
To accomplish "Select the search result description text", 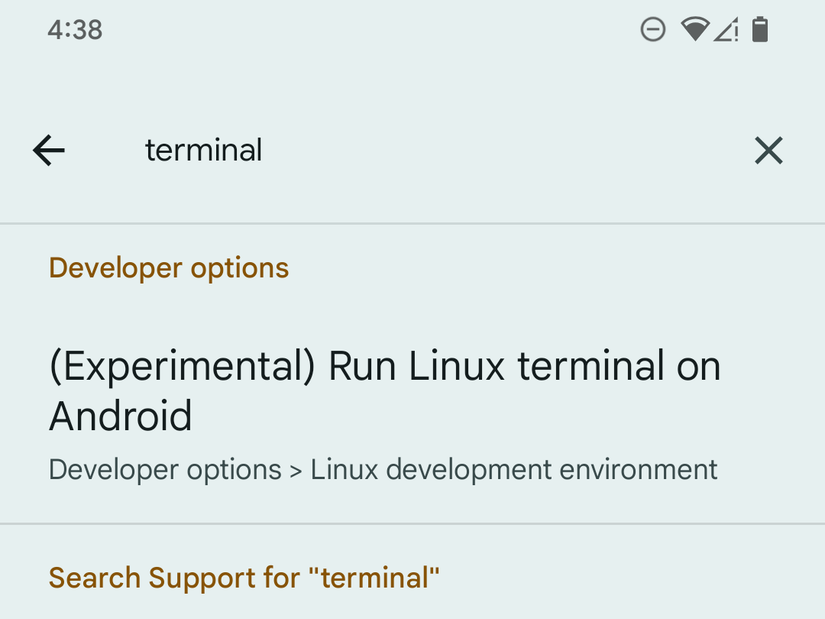I will (383, 469).
